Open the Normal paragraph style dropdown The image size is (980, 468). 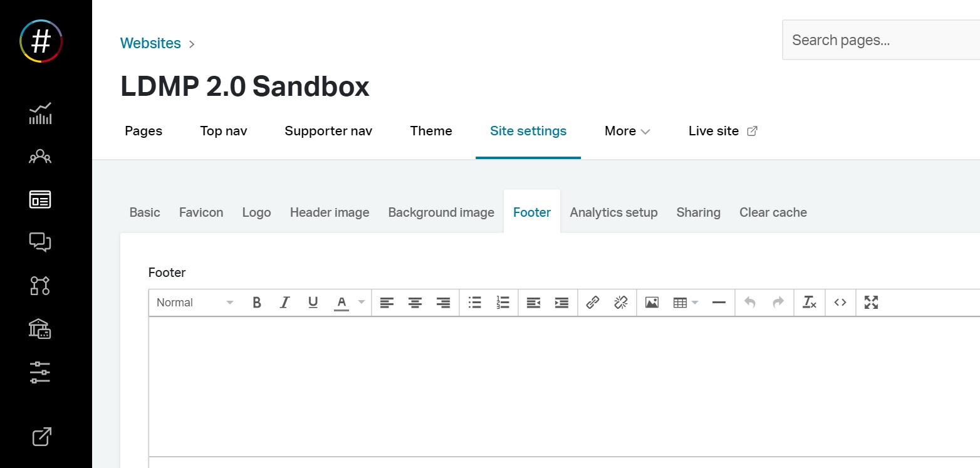pyautogui.click(x=194, y=303)
